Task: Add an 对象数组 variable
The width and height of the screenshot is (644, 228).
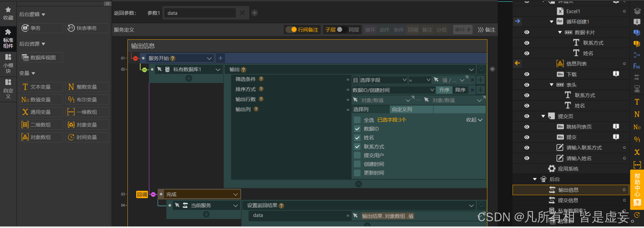Action: point(41,137)
